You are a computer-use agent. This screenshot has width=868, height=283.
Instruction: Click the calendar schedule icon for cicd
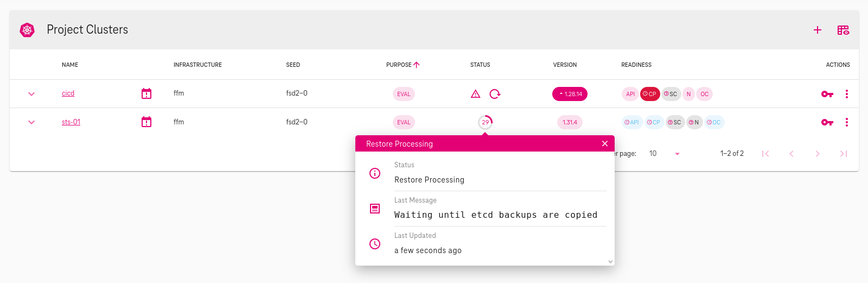pyautogui.click(x=146, y=93)
